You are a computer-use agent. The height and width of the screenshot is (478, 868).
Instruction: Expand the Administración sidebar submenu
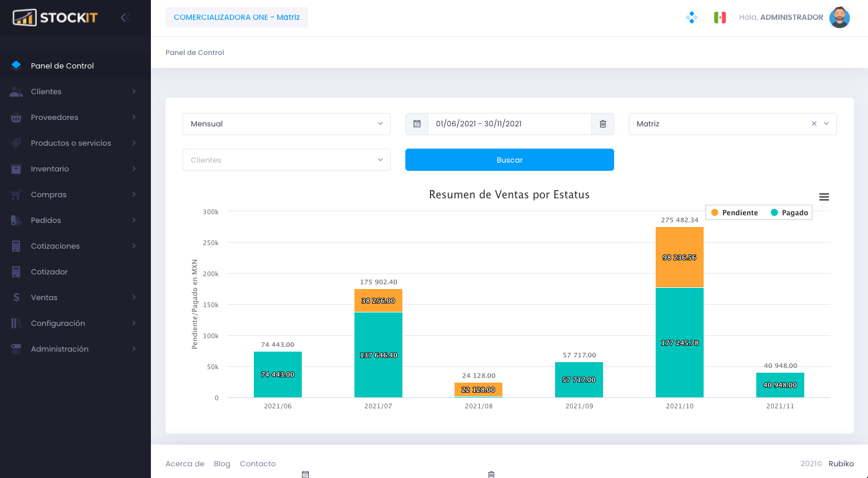tap(134, 349)
